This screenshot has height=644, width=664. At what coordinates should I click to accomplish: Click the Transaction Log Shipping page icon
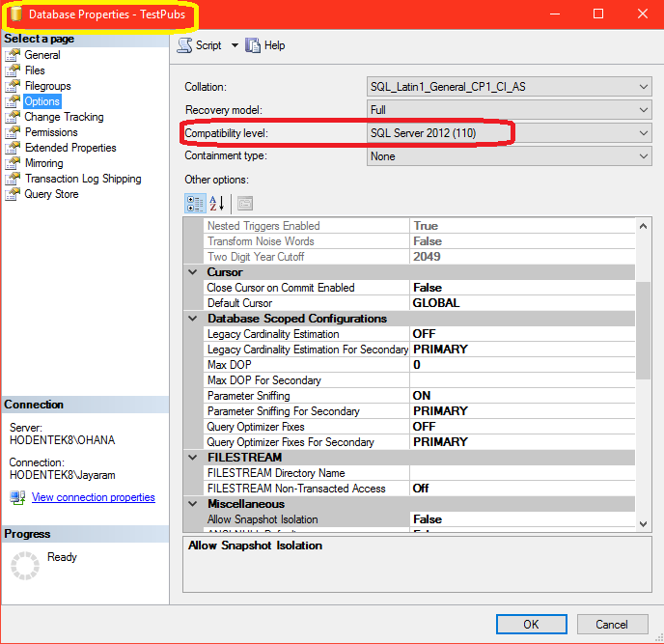(13, 179)
